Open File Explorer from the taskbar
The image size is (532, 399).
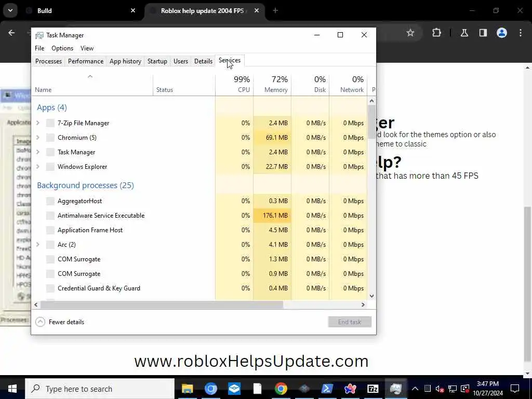click(187, 389)
